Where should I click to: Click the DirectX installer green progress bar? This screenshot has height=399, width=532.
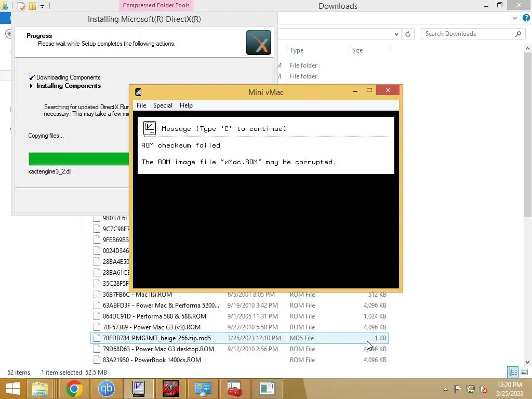[79, 159]
